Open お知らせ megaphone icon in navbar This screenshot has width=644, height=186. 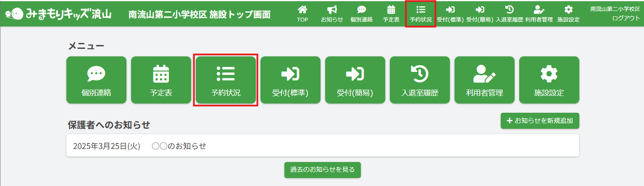pos(332,13)
